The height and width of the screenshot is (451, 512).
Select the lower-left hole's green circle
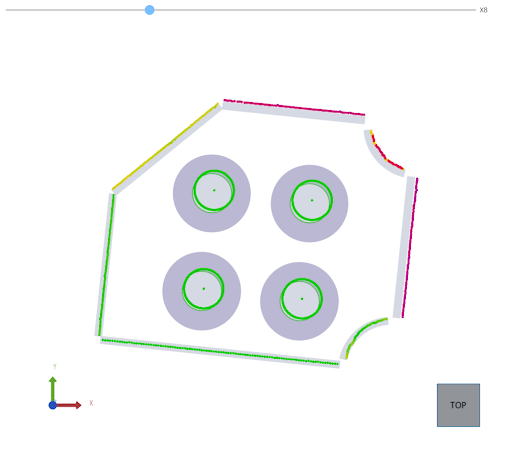203,289
